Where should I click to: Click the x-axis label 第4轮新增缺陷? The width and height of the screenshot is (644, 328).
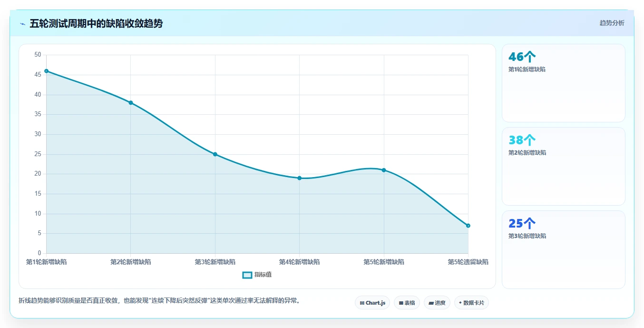300,262
